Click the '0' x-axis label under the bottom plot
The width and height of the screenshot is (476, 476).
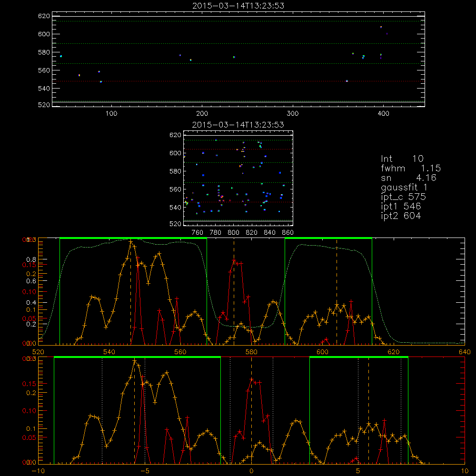click(x=251, y=471)
